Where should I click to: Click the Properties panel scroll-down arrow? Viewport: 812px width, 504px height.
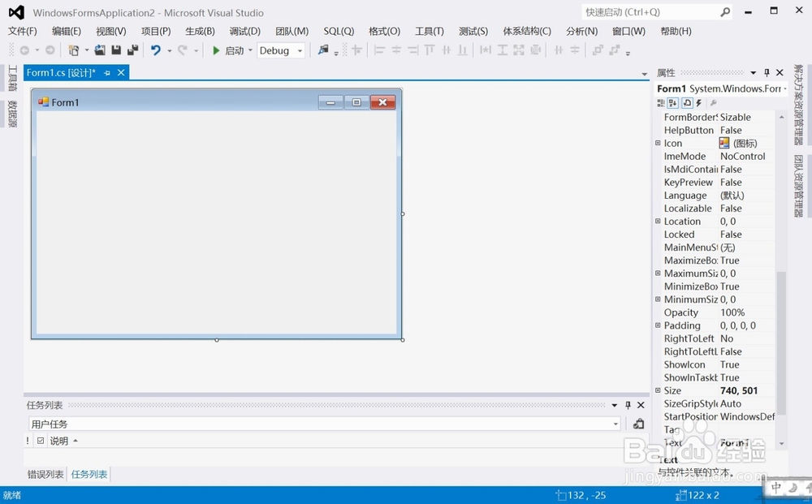coord(781,443)
